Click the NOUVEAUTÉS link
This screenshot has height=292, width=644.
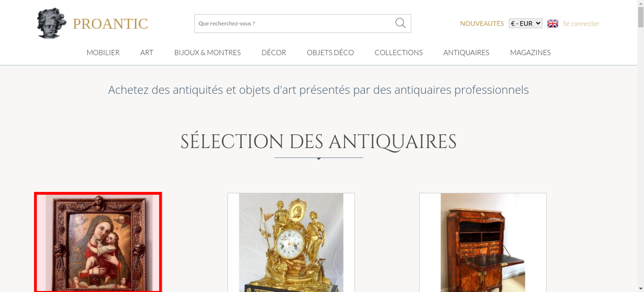click(x=482, y=23)
